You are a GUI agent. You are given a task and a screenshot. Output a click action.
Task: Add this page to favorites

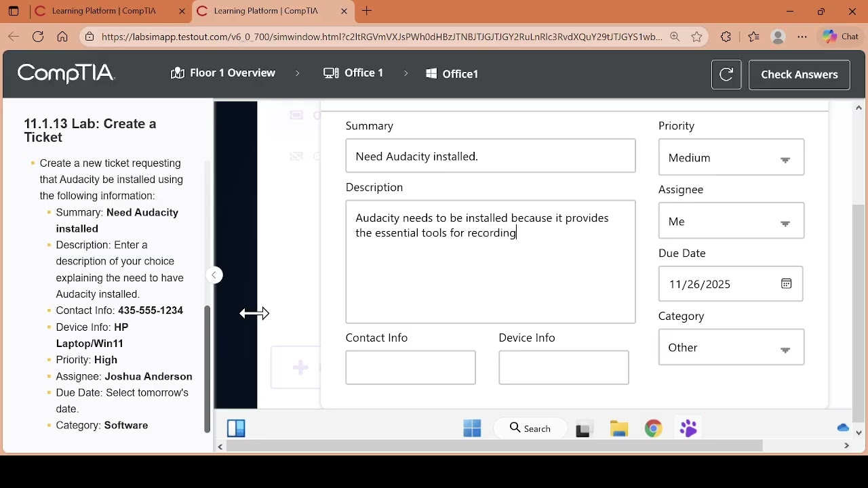697,37
